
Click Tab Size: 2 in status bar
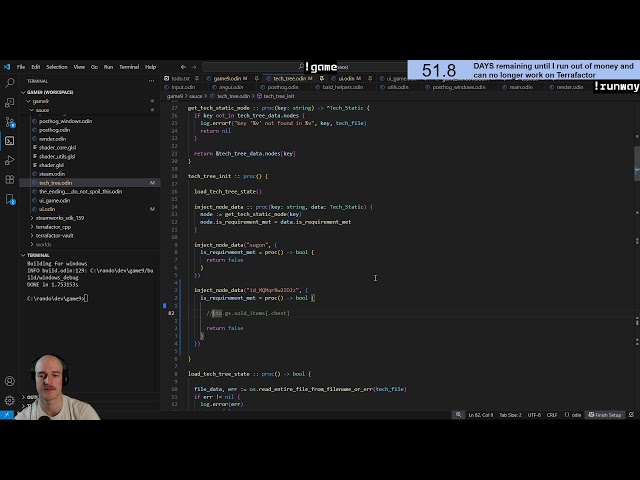point(510,415)
